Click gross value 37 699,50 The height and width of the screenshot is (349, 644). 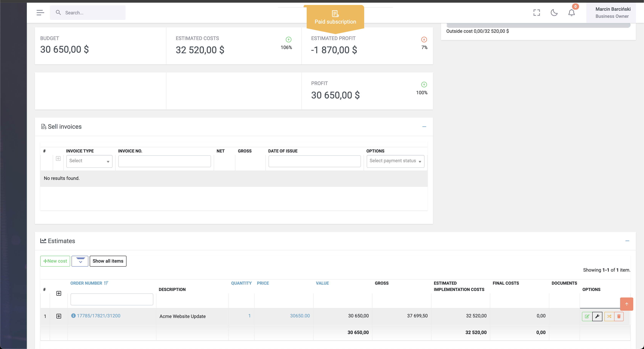tap(417, 316)
